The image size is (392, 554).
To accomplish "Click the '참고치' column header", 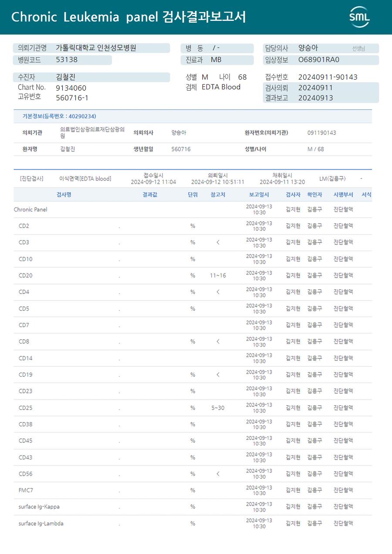I will pos(218,194).
